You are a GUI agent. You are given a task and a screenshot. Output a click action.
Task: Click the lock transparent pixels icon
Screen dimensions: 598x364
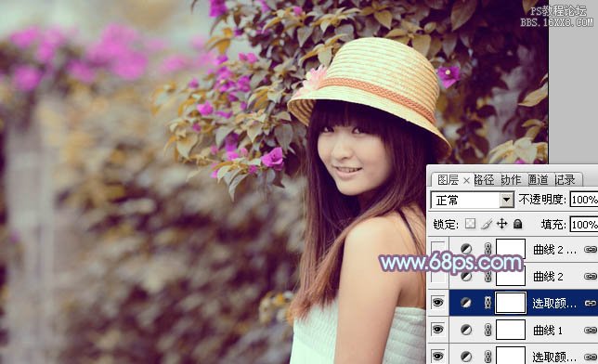(x=470, y=224)
